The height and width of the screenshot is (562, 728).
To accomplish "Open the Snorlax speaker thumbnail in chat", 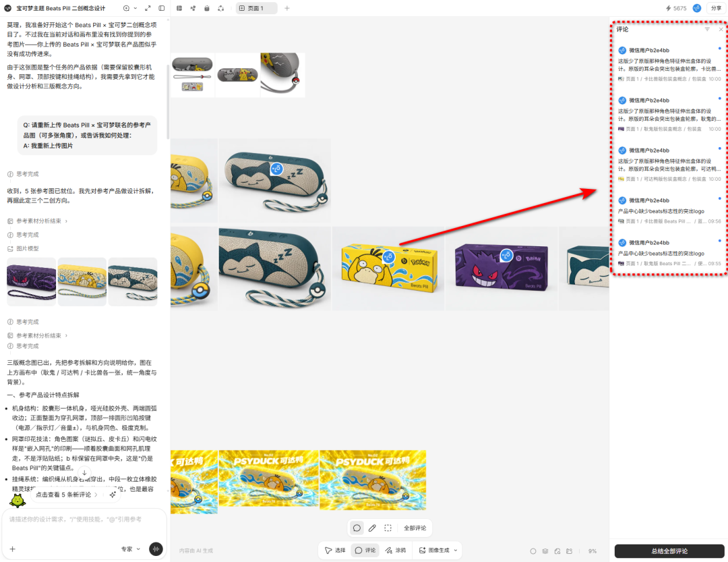I will pos(133,282).
